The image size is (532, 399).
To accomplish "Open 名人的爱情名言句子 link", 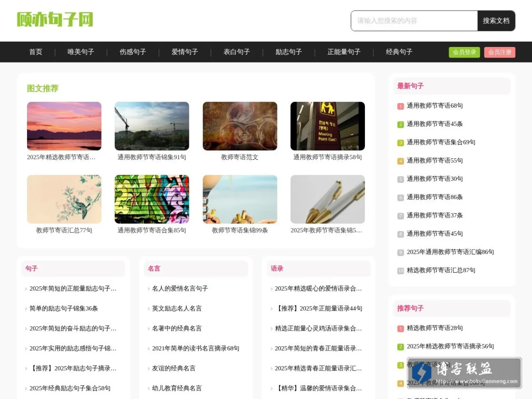I will (x=180, y=289).
